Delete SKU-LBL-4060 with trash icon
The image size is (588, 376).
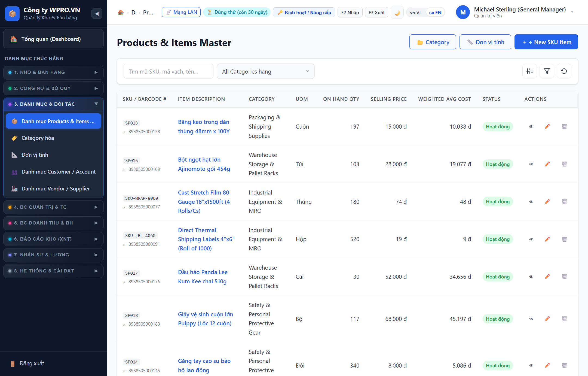point(564,239)
